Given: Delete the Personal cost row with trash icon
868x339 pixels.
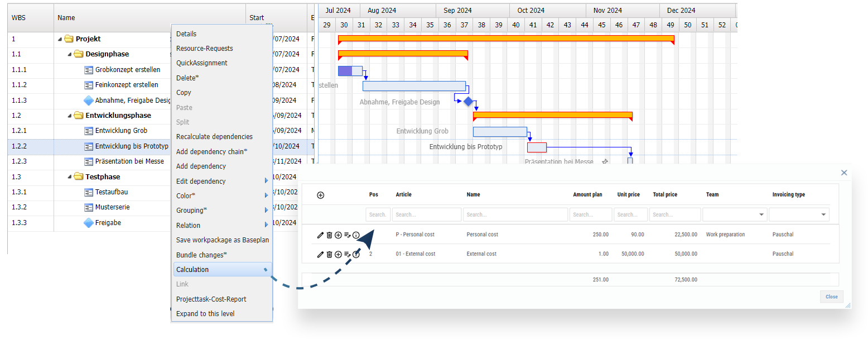Looking at the screenshot, I should [329, 235].
